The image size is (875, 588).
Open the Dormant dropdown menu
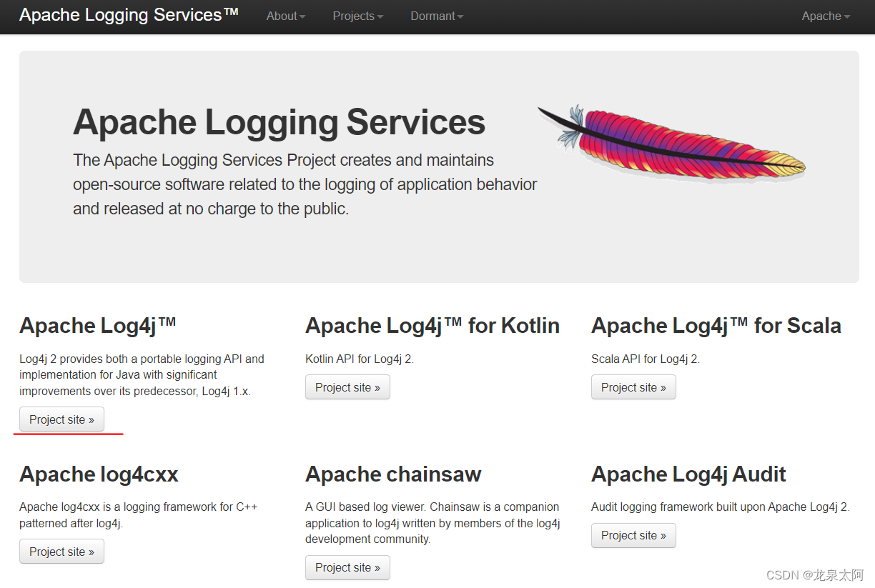point(437,16)
